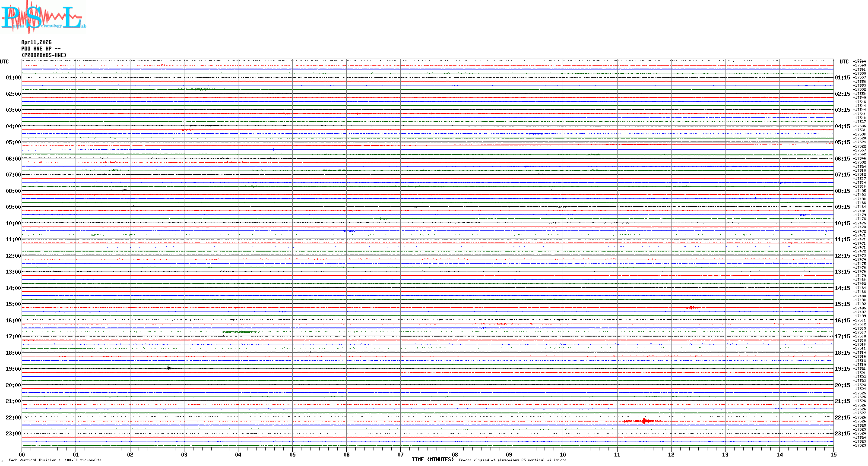The height and width of the screenshot is (466, 868).
Task: Click the vertical division scale note
Action: [55, 460]
